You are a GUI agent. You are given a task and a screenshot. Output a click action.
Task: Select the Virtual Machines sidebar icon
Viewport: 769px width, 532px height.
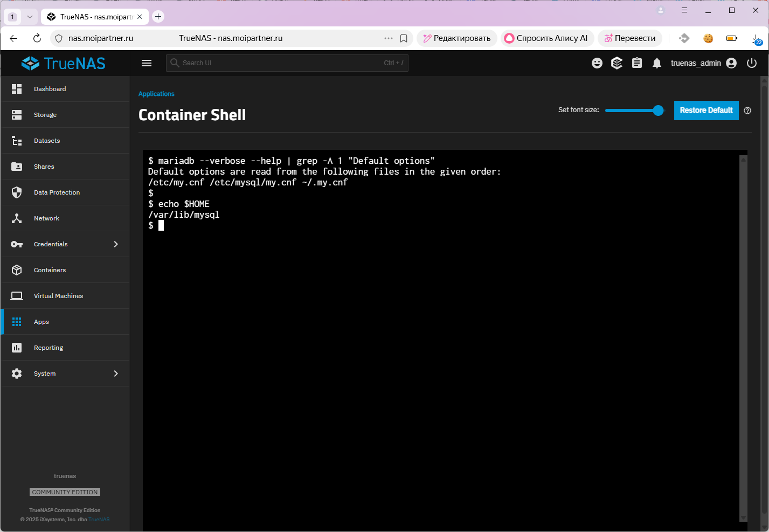pyautogui.click(x=17, y=295)
